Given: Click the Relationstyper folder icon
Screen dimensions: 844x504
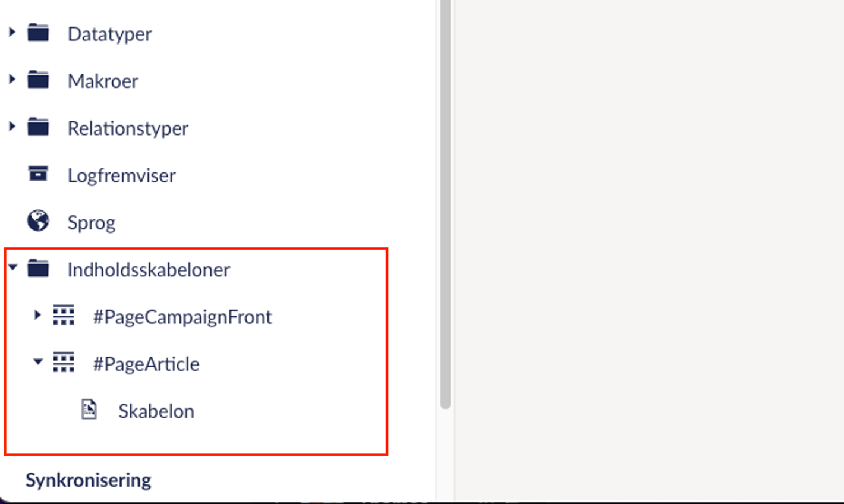Looking at the screenshot, I should 38,127.
